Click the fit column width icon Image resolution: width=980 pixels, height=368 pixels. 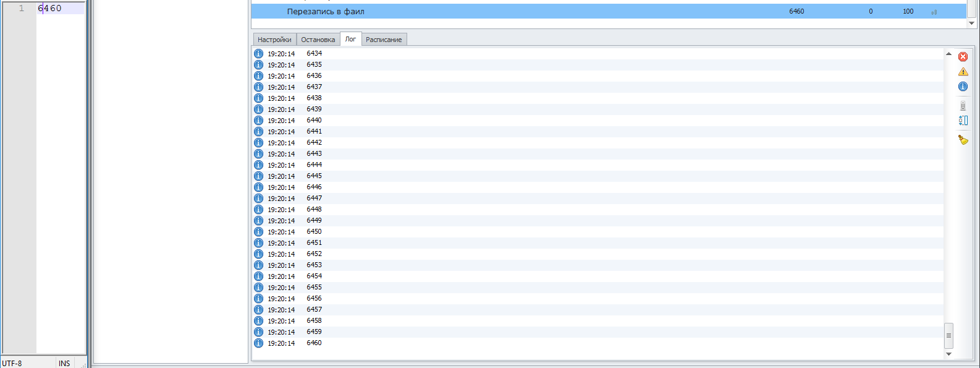coord(963,121)
